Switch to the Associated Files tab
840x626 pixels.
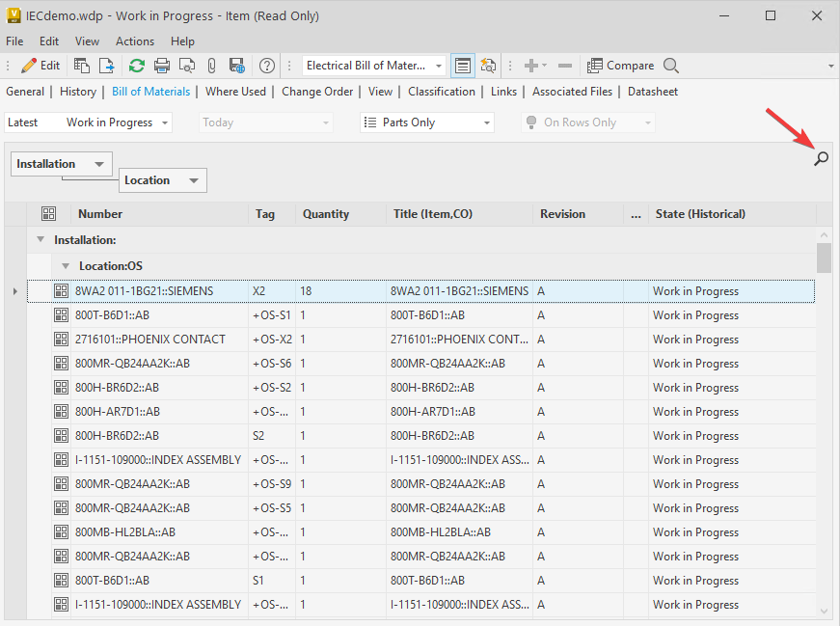point(572,92)
